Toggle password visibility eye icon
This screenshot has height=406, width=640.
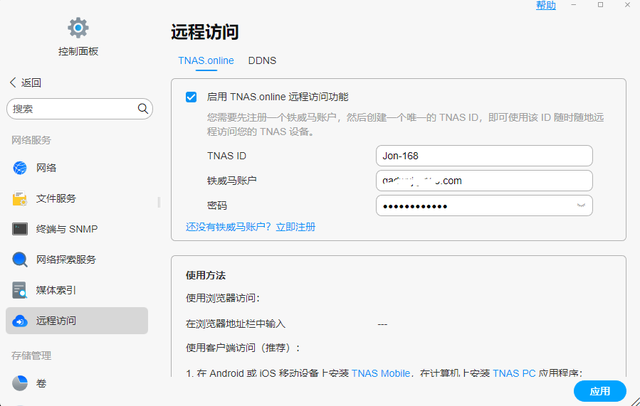[581, 205]
